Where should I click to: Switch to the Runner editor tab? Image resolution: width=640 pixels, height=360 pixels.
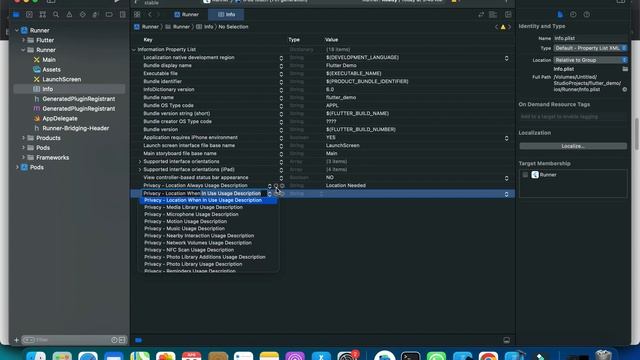tap(186, 15)
